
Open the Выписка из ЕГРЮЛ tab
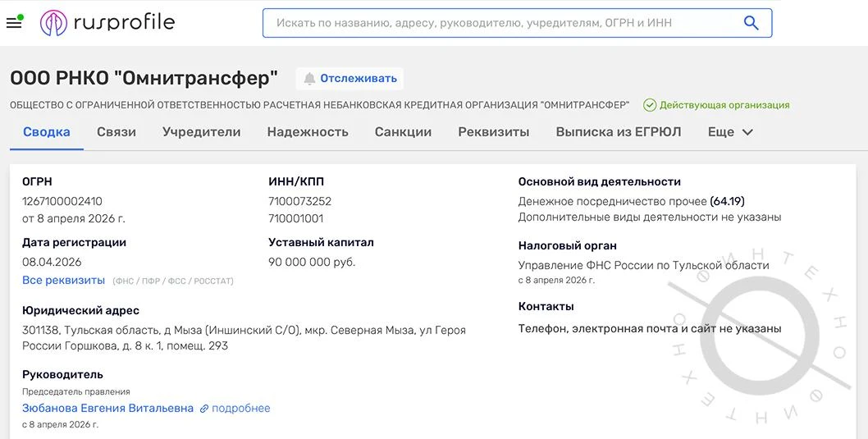point(619,132)
